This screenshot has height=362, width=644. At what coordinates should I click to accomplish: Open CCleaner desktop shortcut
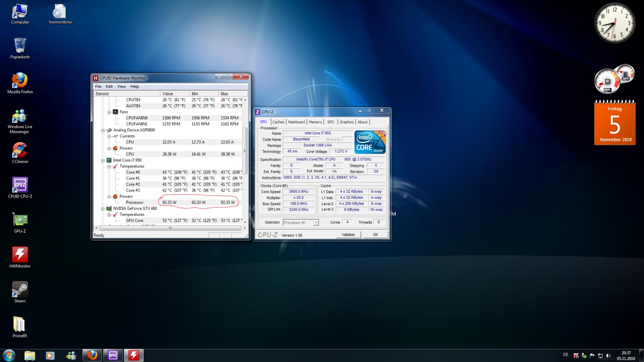coord(20,153)
